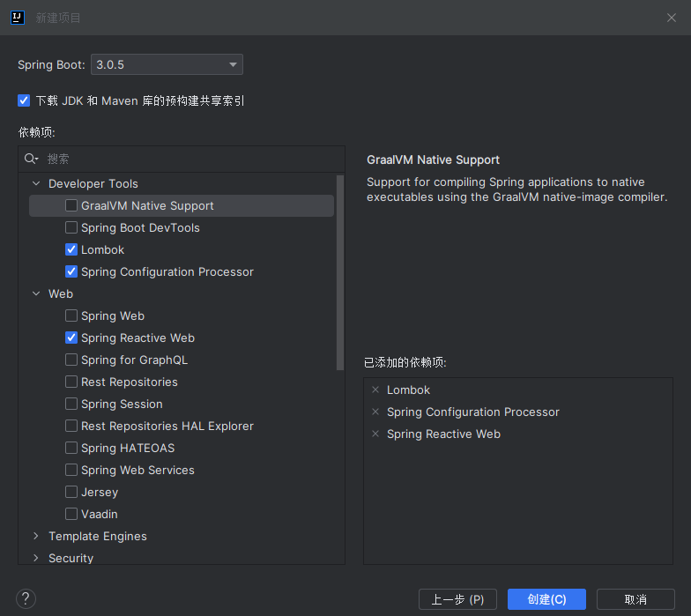691x616 pixels.
Task: Open the help question mark button
Action: pyautogui.click(x=26, y=599)
